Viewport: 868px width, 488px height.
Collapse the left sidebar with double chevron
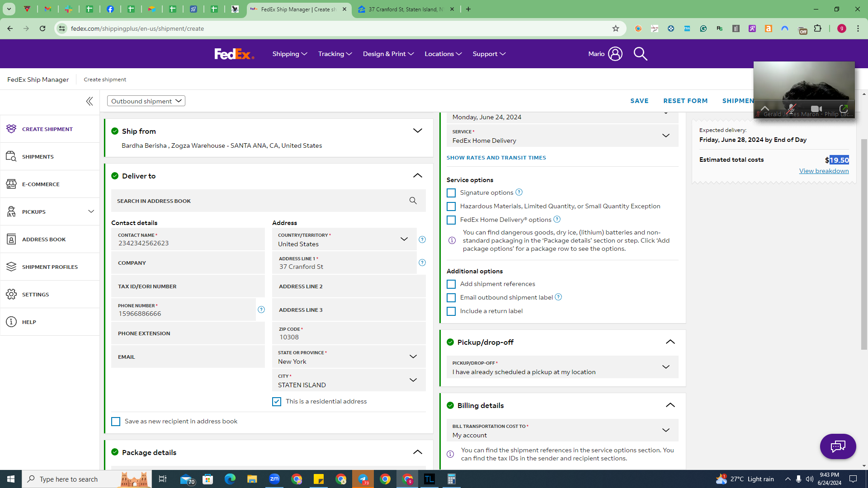click(x=90, y=101)
